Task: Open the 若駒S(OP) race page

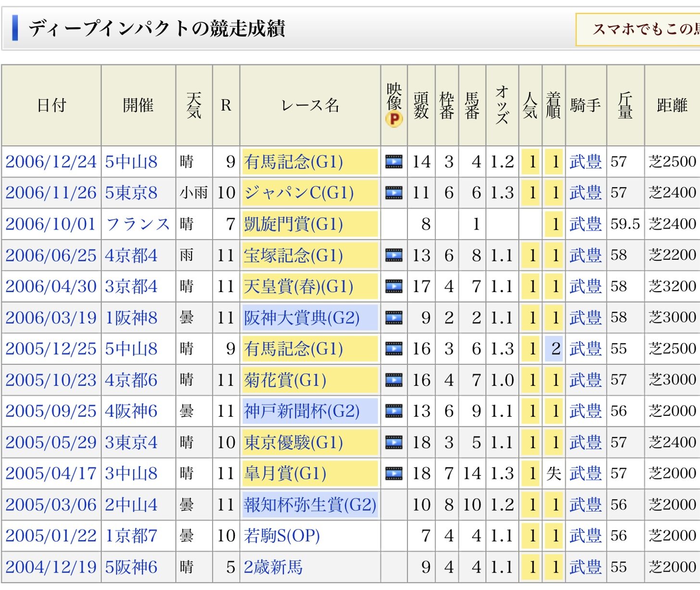Action: (x=281, y=536)
